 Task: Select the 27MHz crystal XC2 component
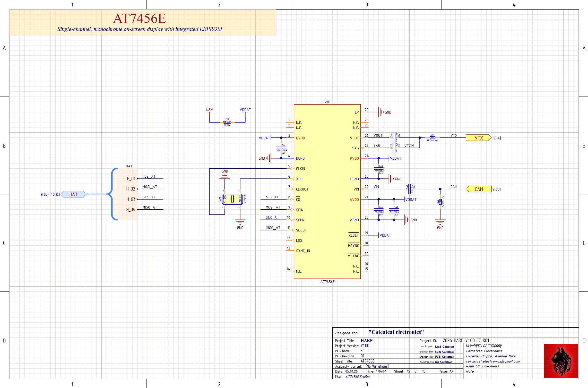(x=232, y=199)
